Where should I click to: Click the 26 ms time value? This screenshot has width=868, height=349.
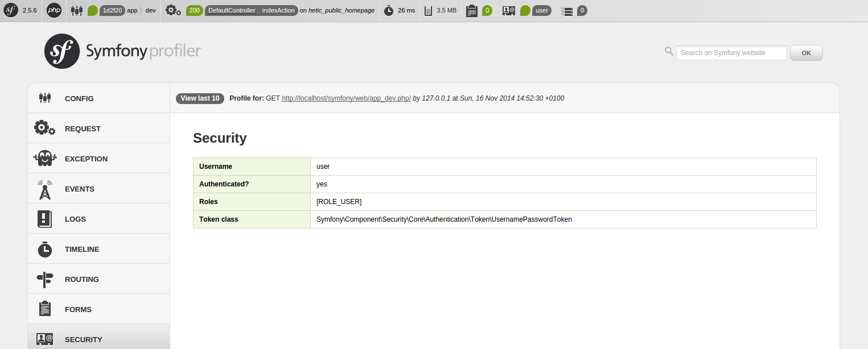click(406, 11)
